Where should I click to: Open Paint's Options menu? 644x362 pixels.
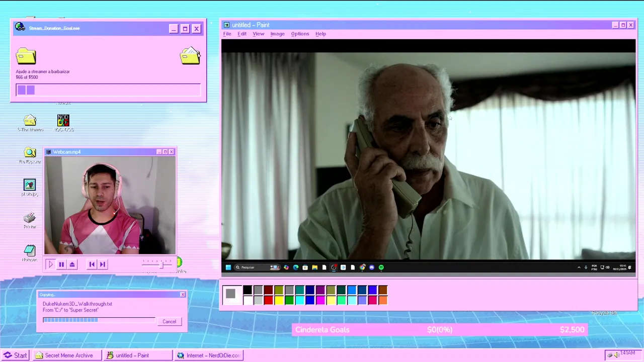pyautogui.click(x=300, y=34)
